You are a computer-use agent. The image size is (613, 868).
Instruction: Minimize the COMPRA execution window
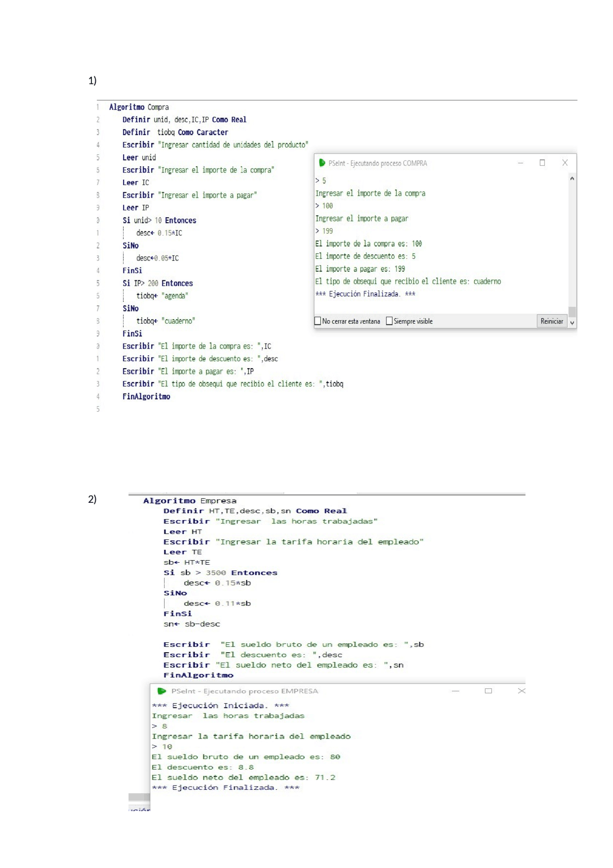pyautogui.click(x=520, y=163)
